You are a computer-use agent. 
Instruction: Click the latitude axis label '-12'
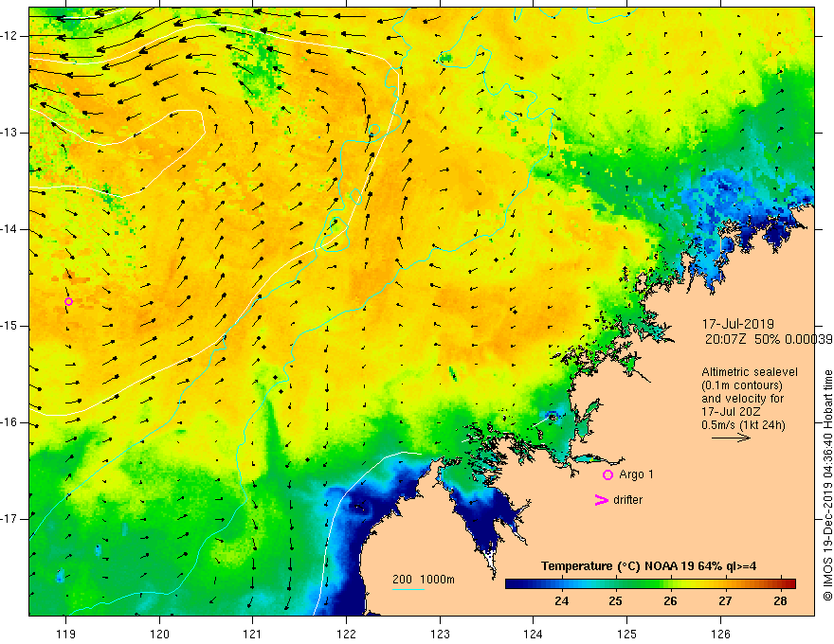[10, 36]
